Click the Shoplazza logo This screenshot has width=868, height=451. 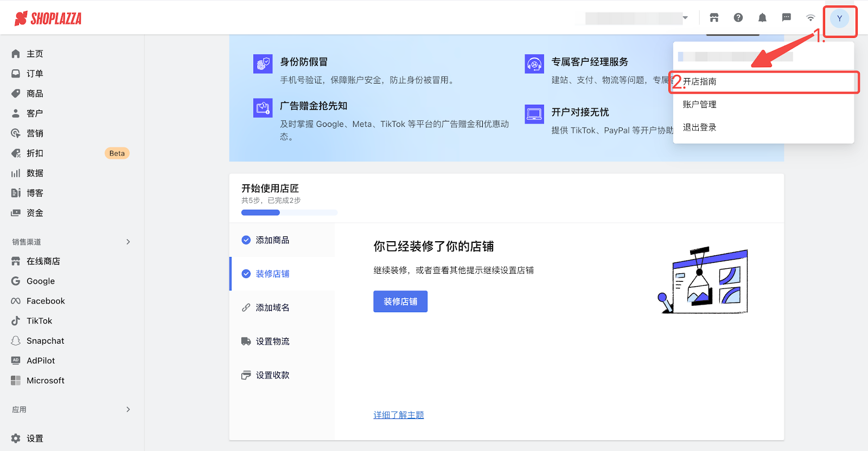[x=48, y=18]
